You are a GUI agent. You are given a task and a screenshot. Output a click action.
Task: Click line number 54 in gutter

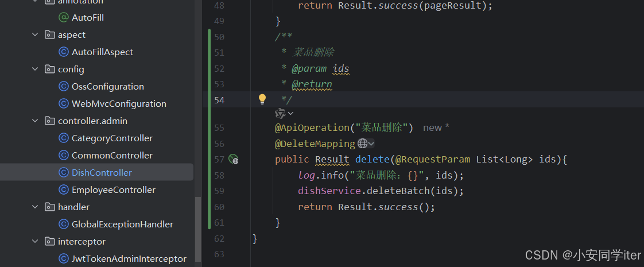pos(219,100)
